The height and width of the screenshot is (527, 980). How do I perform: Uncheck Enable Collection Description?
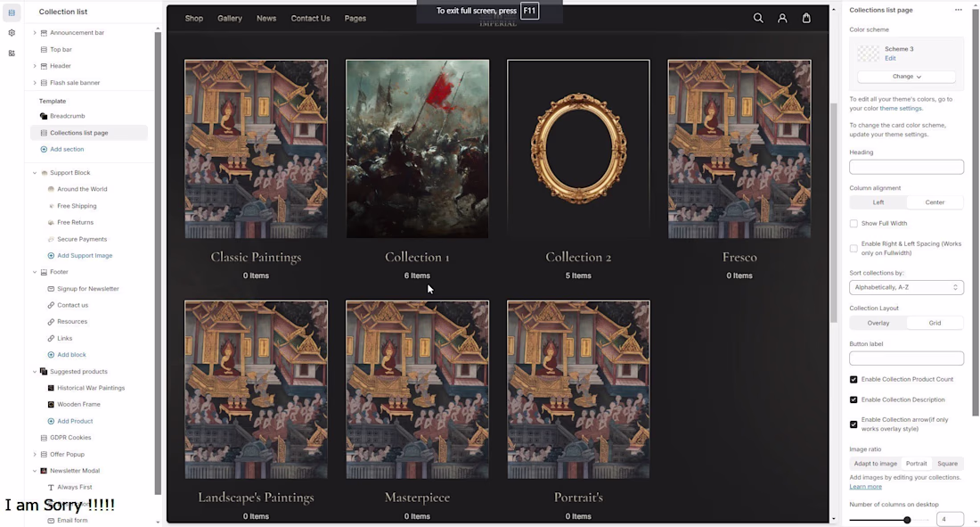coord(853,399)
